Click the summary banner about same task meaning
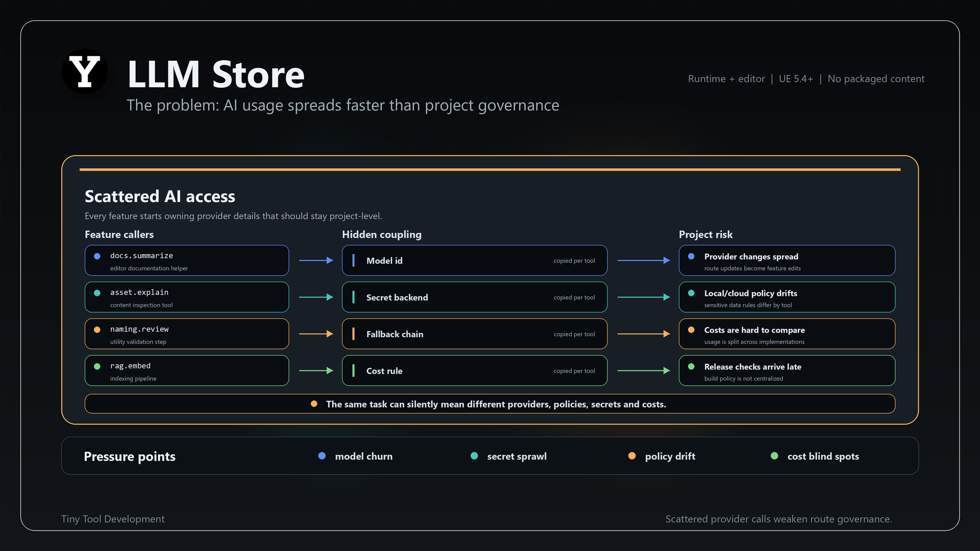Image resolution: width=980 pixels, height=551 pixels. click(x=490, y=404)
